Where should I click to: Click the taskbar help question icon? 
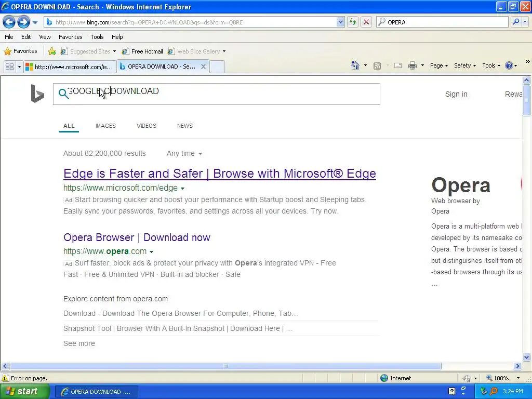pos(451,392)
